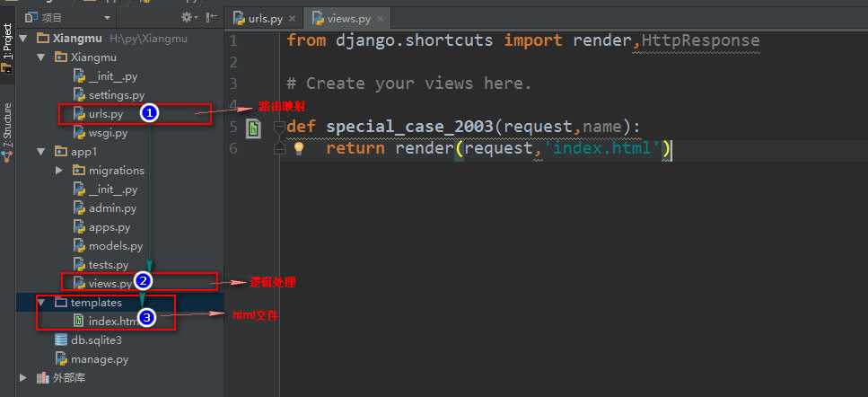Expand the migrations folder

click(58, 171)
